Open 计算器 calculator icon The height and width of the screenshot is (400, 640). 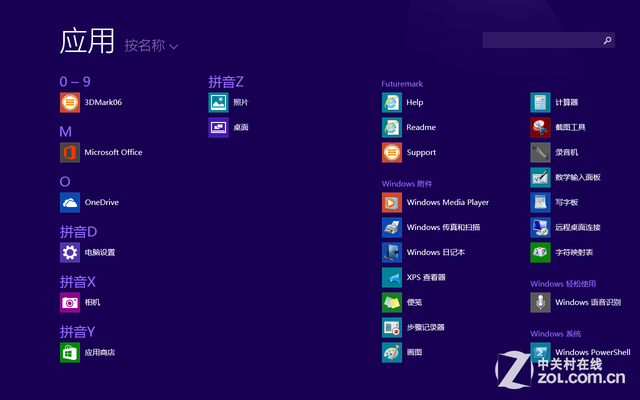tap(540, 102)
